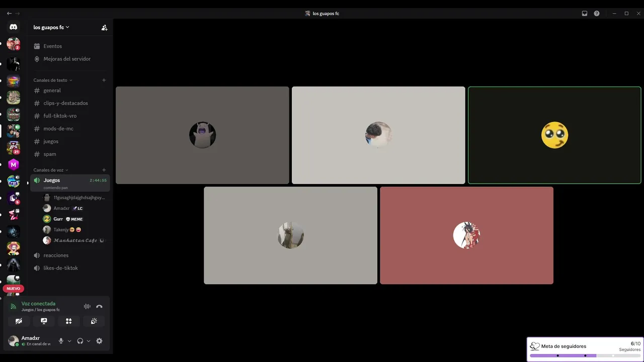The height and width of the screenshot is (362, 644).
Task: Disconnect from voice with hang-up icon
Action: pyautogui.click(x=99, y=306)
